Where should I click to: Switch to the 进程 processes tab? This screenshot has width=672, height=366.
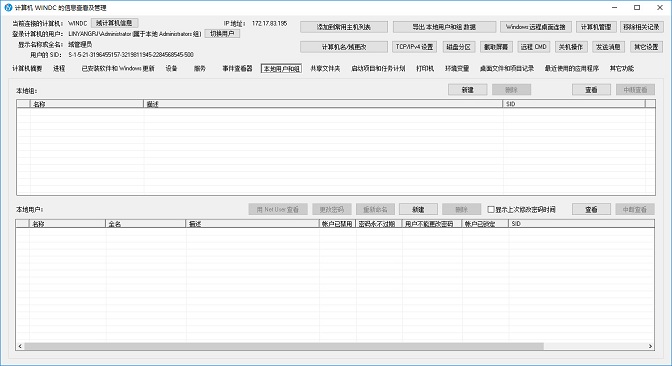(59, 69)
